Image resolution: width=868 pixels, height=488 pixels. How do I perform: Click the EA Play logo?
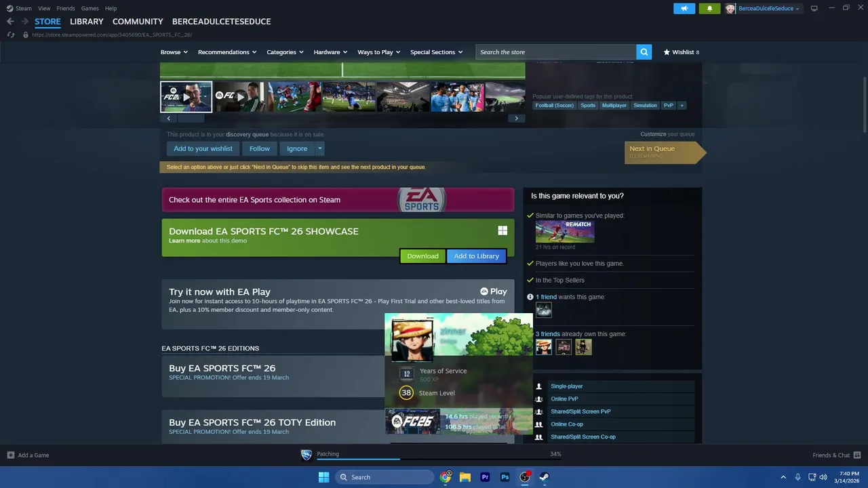click(x=494, y=291)
